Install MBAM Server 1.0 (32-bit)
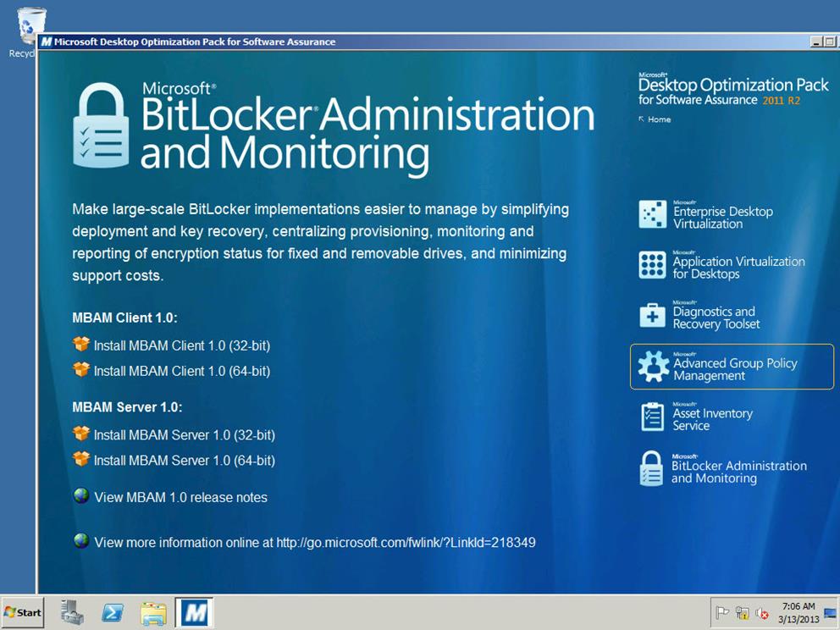This screenshot has height=630, width=840. pyautogui.click(x=185, y=434)
